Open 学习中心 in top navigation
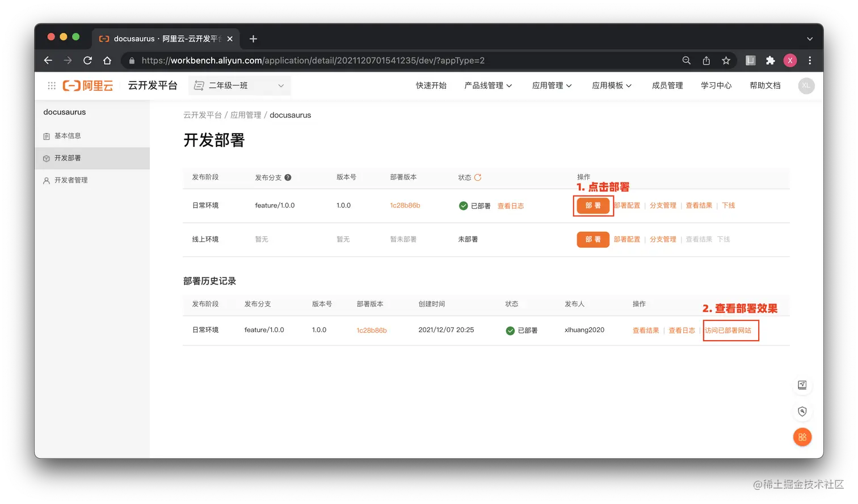The width and height of the screenshot is (858, 504). pyautogui.click(x=716, y=86)
